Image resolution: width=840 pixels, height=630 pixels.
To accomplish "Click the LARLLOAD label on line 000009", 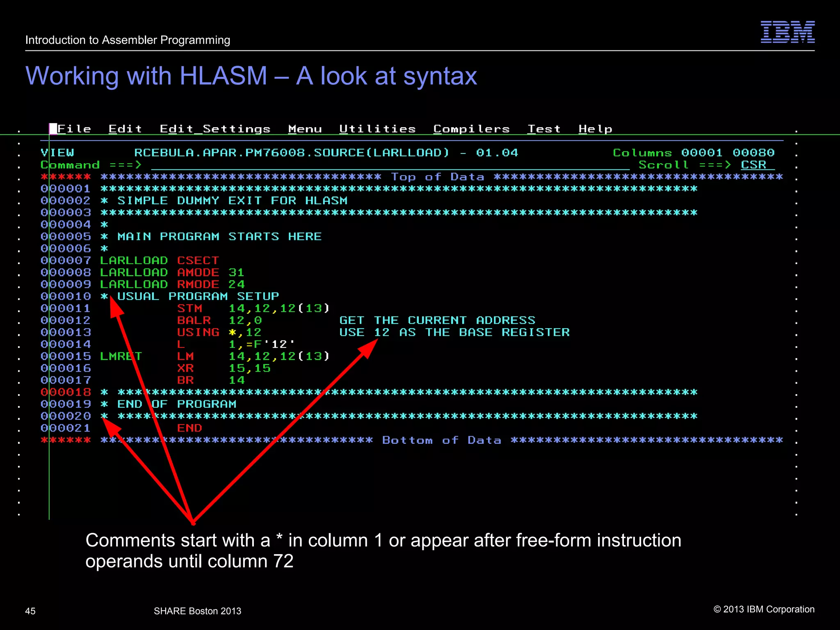I will pos(134,284).
